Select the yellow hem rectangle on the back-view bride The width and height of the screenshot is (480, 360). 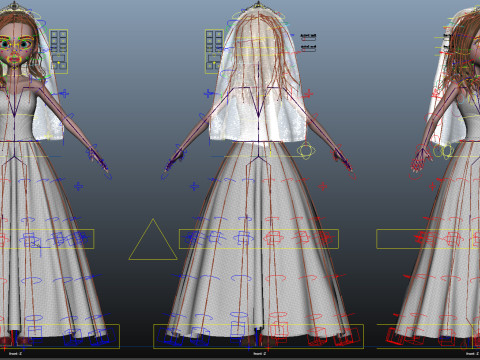pos(258,336)
